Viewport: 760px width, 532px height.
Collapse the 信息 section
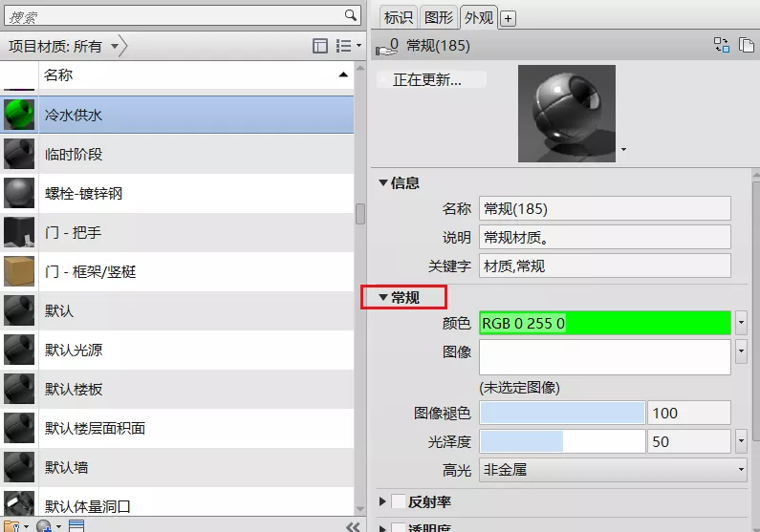coord(383,182)
